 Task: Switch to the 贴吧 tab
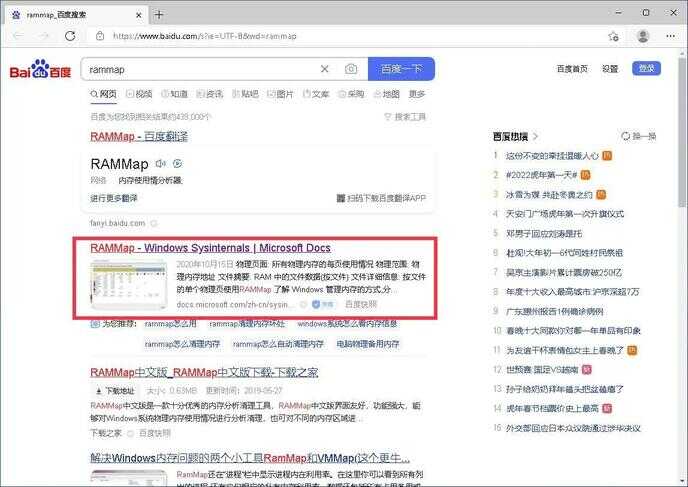point(245,94)
